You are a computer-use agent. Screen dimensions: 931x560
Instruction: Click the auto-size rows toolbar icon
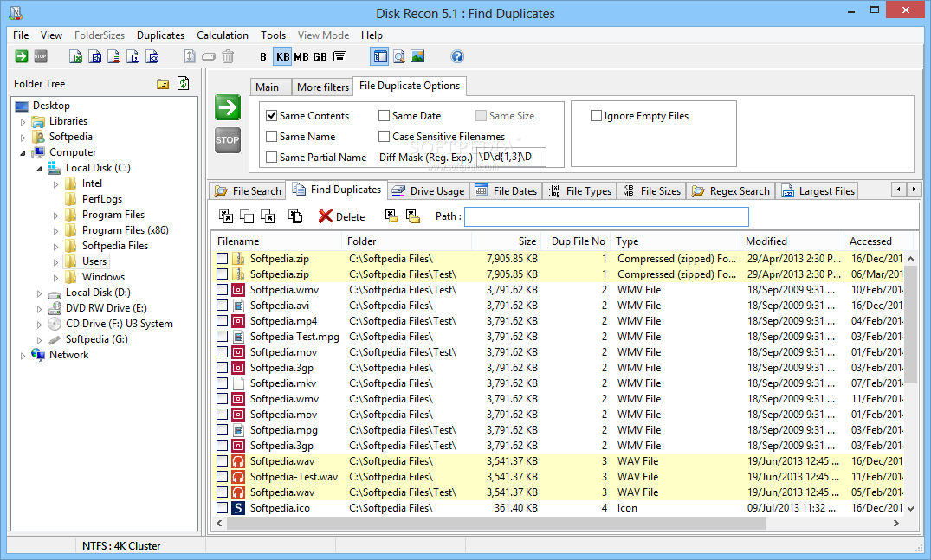coord(190,56)
